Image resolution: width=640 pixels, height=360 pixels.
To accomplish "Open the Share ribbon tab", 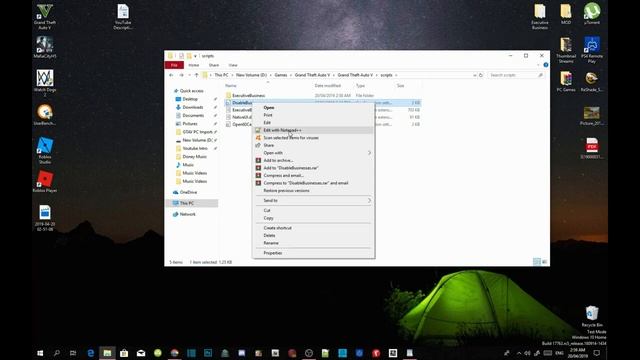I will (x=214, y=65).
